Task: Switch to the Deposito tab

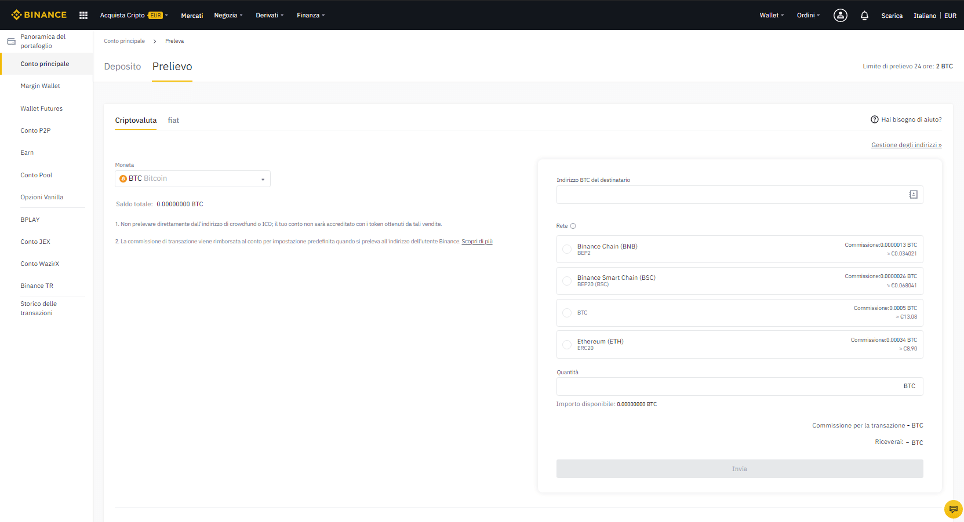Action: [122, 66]
